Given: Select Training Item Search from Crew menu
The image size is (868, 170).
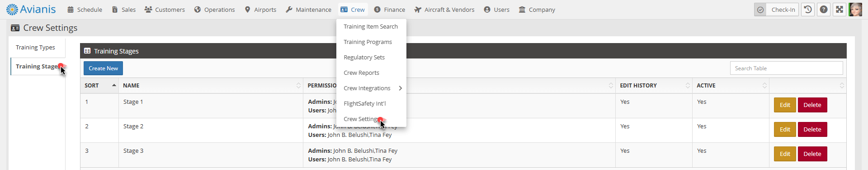Looking at the screenshot, I should [x=371, y=27].
